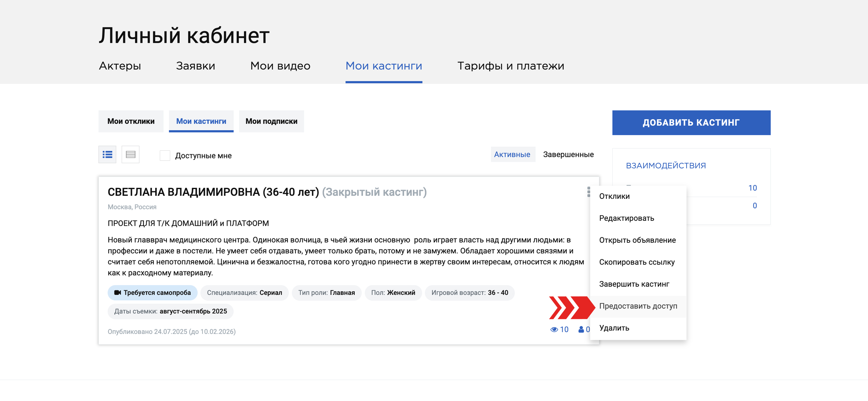The height and width of the screenshot is (401, 868).
Task: Choose Редактировать in the dropdown menu
Action: click(x=626, y=218)
